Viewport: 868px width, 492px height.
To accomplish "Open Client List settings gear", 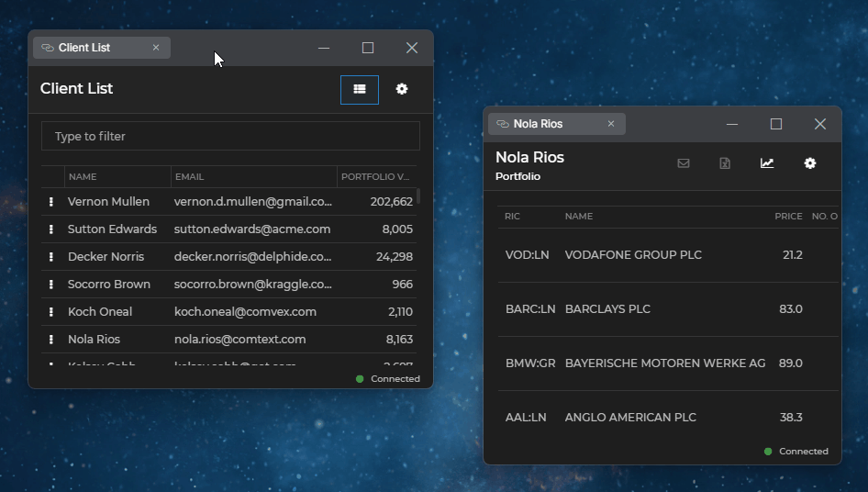I will click(x=402, y=90).
